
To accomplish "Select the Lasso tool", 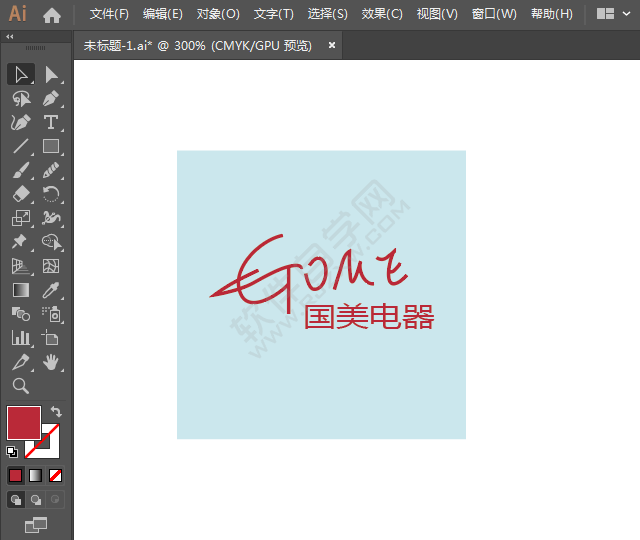I will point(21,99).
